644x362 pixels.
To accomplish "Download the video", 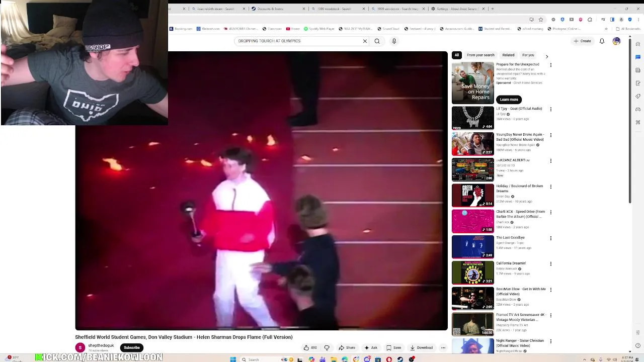I will (421, 347).
